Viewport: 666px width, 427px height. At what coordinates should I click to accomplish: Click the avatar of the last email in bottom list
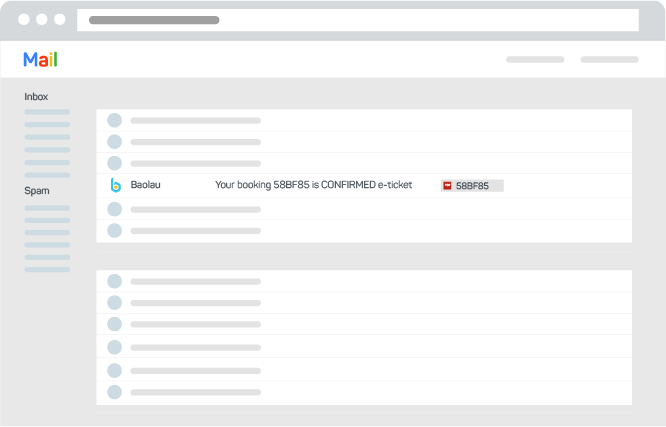click(x=114, y=392)
